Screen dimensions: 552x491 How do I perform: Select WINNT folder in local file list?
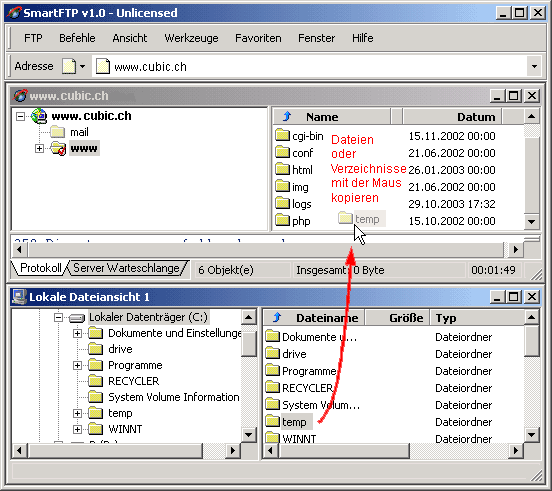coord(291,439)
